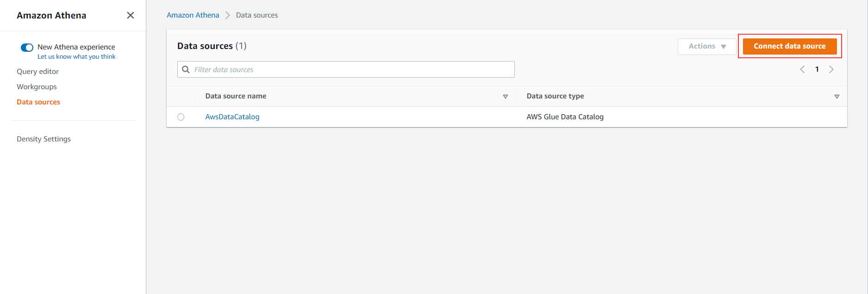Image resolution: width=868 pixels, height=294 pixels.
Task: Sort by Data source type column arrow
Action: (x=837, y=97)
